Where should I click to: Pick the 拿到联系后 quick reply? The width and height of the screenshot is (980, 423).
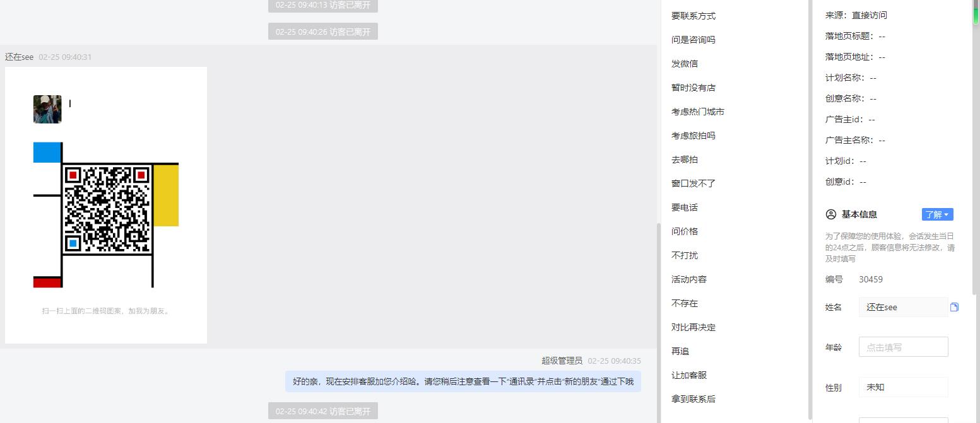point(694,399)
